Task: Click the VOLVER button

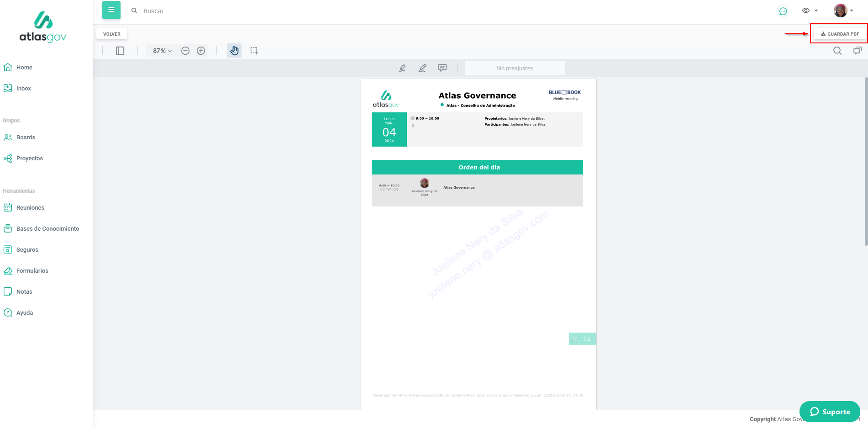Action: [x=112, y=34]
